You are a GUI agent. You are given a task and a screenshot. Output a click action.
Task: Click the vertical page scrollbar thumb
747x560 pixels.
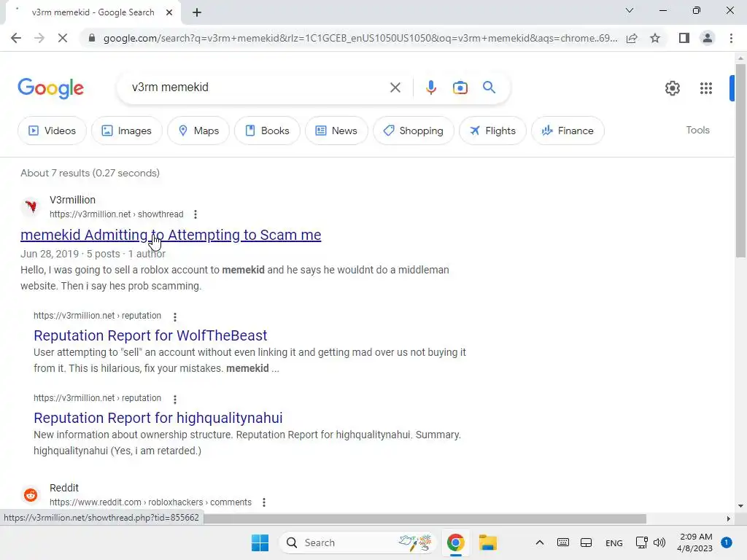pos(740,161)
